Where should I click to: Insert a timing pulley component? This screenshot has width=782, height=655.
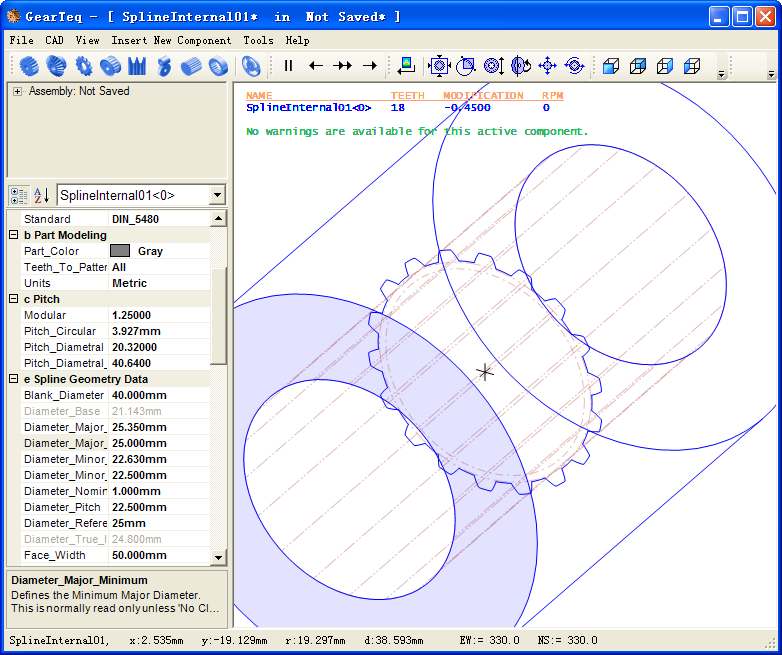110,66
